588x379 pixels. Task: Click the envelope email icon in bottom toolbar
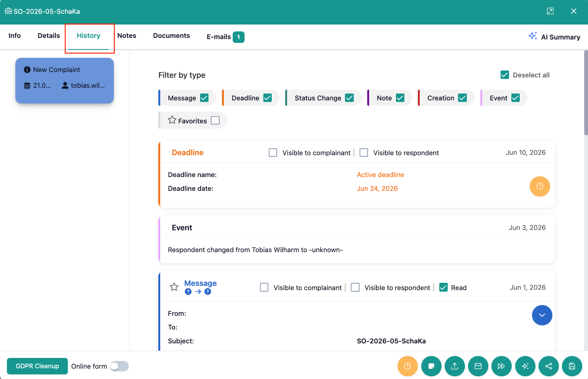click(x=478, y=366)
